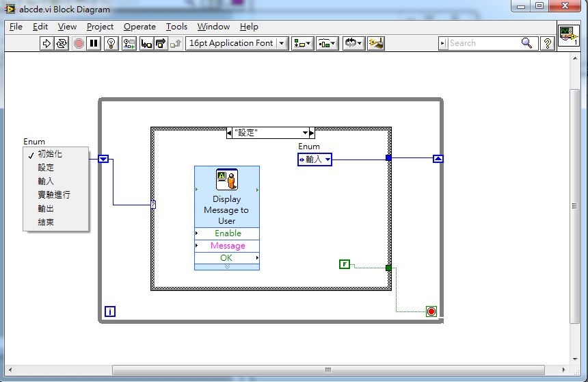Select 輸入 in Enum list
The height and width of the screenshot is (382, 588).
[56, 181]
